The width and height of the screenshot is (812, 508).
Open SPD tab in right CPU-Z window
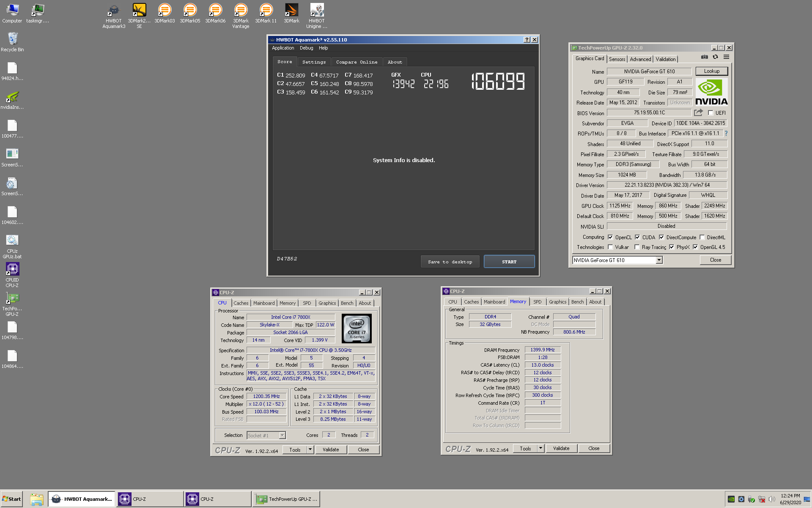point(538,302)
